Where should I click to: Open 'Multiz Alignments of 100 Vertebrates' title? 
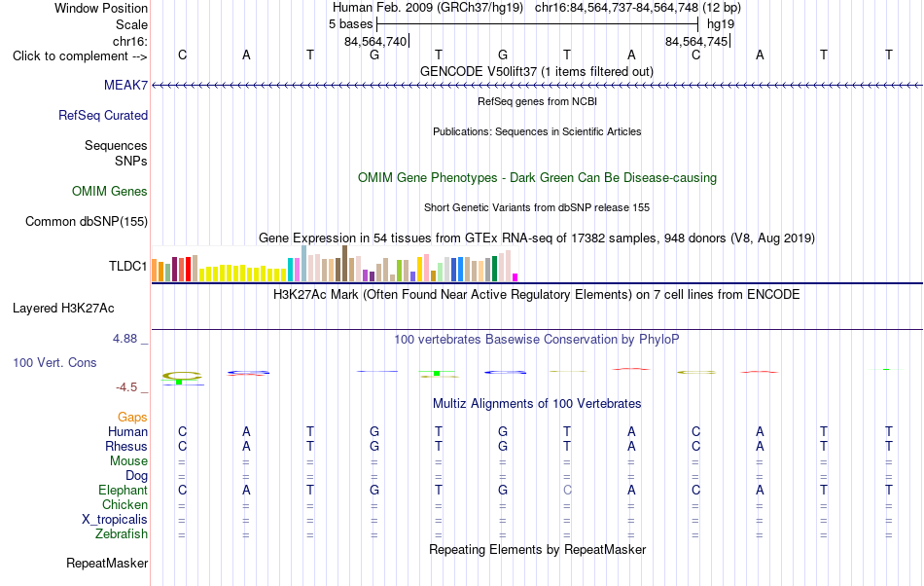[x=537, y=404]
